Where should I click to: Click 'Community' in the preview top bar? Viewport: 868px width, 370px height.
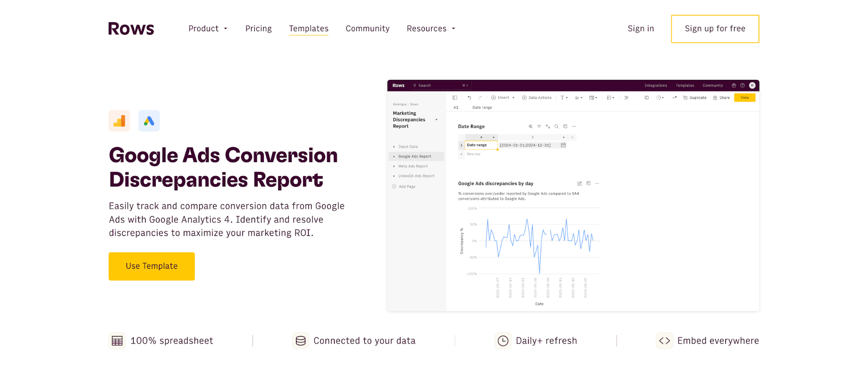pyautogui.click(x=713, y=86)
